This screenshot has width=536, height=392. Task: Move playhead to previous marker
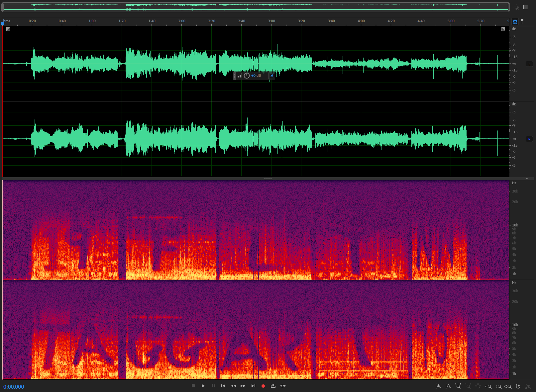point(223,386)
